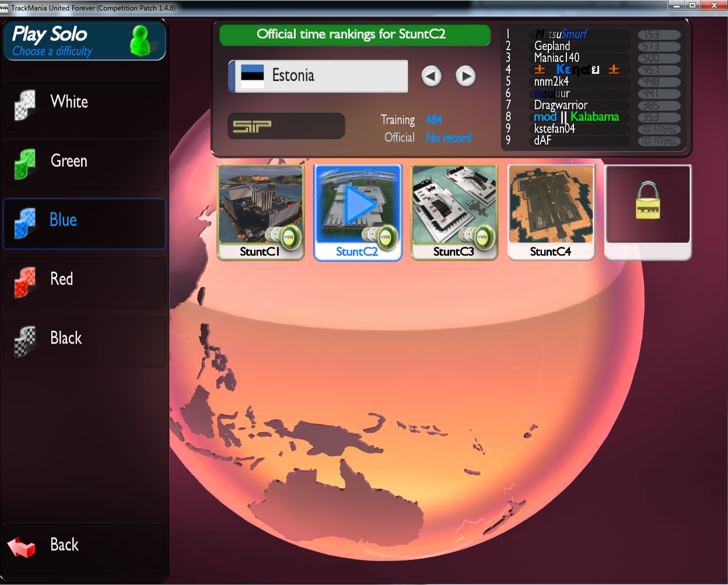Click the Red checkered flag icon
This screenshot has width=728, height=585.
[x=25, y=282]
